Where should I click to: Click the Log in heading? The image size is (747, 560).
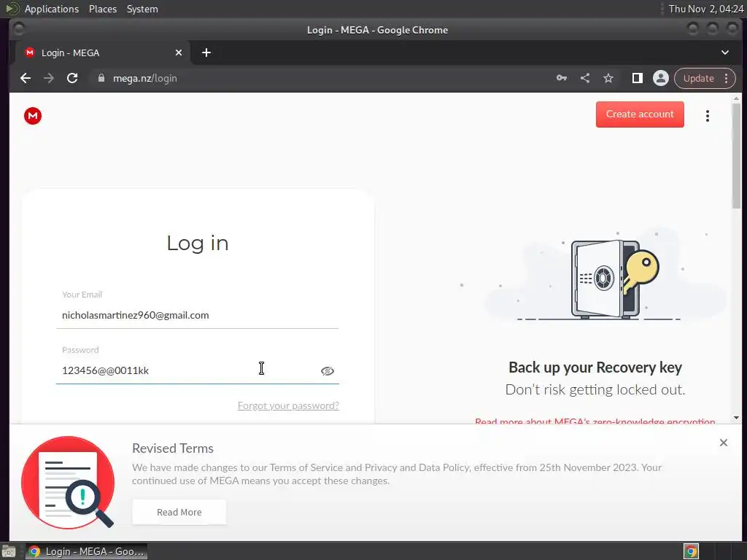click(x=198, y=243)
